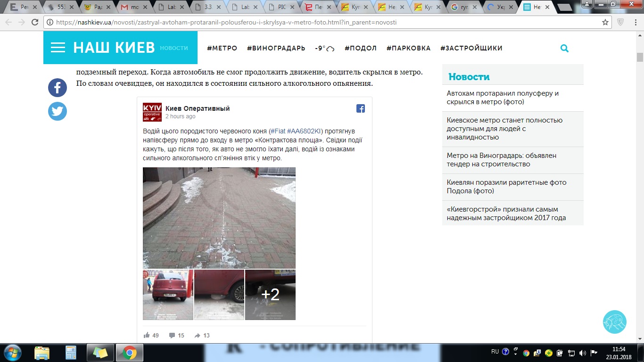644x362 pixels.
Task: Open Windows Start menu button
Action: 12,352
